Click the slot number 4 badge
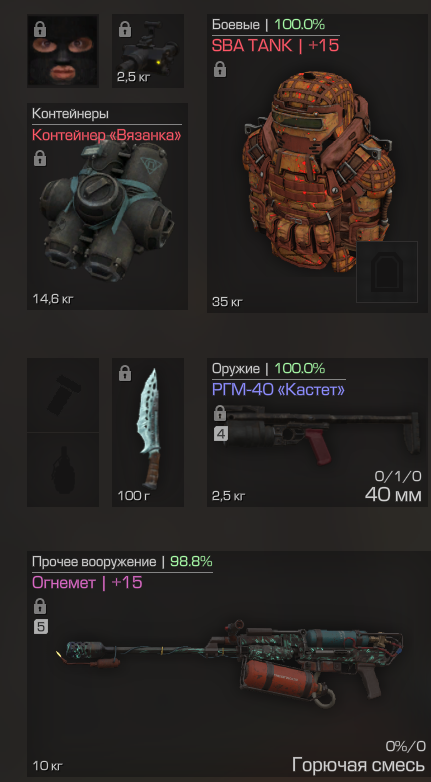The image size is (431, 782). (220, 434)
